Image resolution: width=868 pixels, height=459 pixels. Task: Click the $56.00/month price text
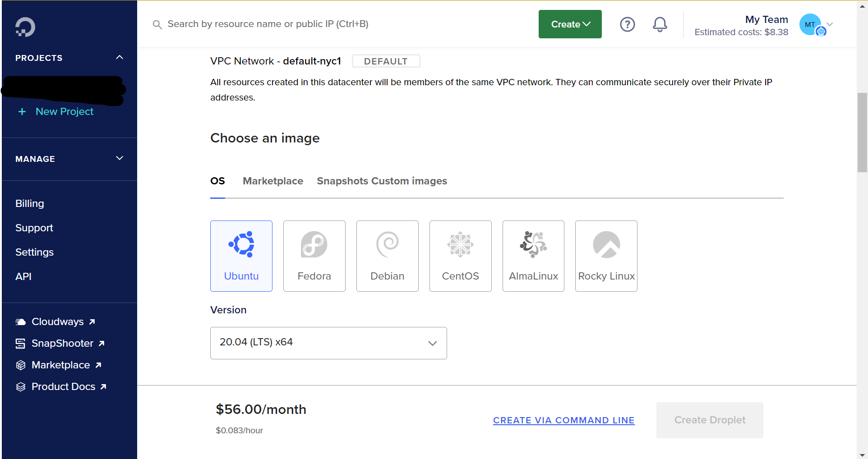[261, 409]
